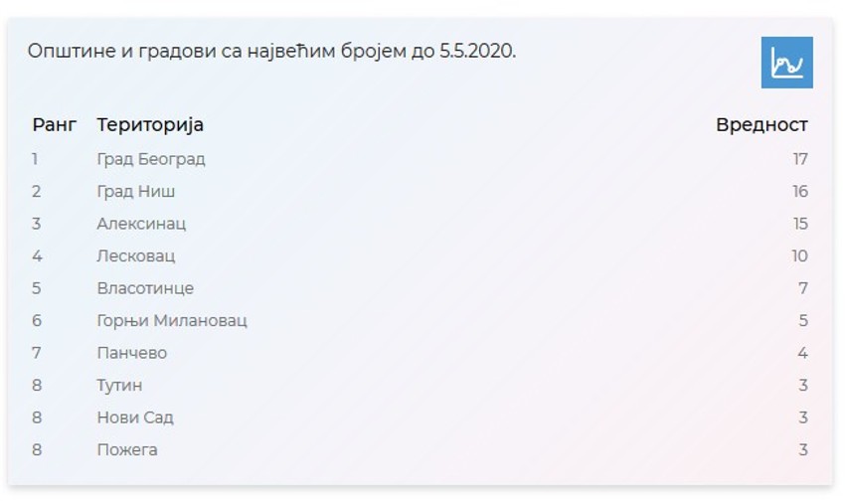This screenshot has width=845, height=504.
Task: Click the value 17 for Београд
Action: point(800,159)
